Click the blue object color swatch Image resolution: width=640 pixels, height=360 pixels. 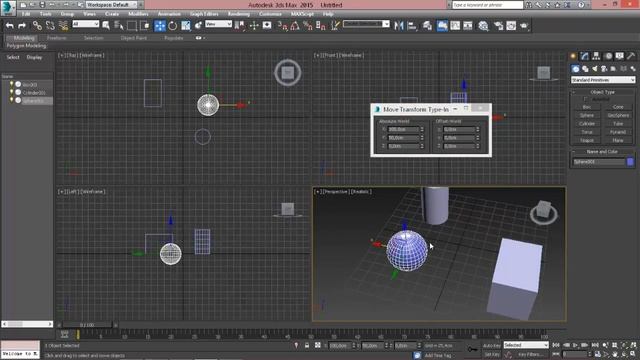pyautogui.click(x=630, y=162)
